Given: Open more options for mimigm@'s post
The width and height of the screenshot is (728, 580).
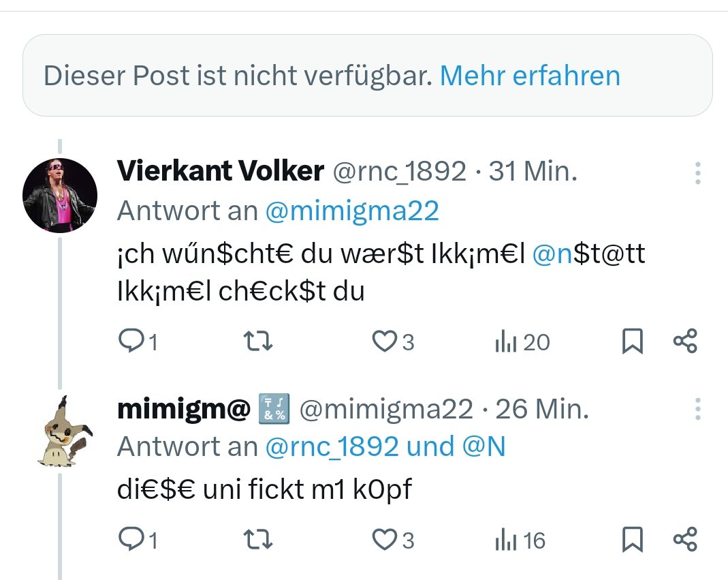Looking at the screenshot, I should coord(698,409).
